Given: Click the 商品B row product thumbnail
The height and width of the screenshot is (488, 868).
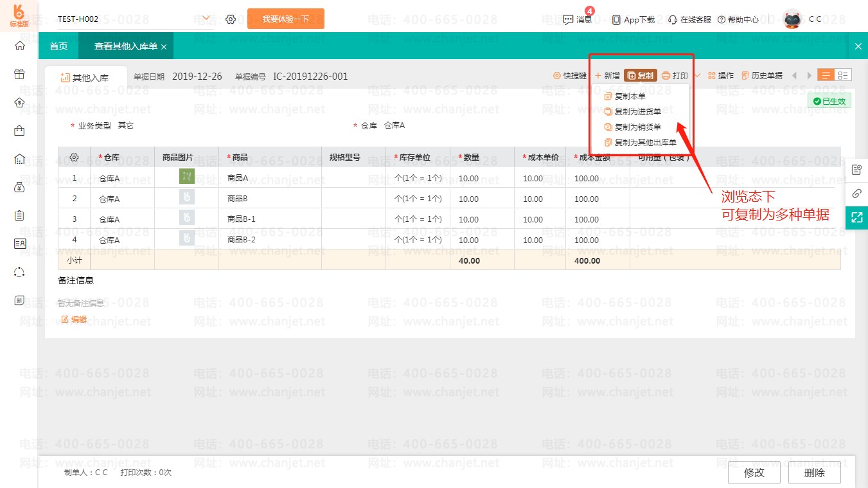Looking at the screenshot, I should (x=186, y=197).
